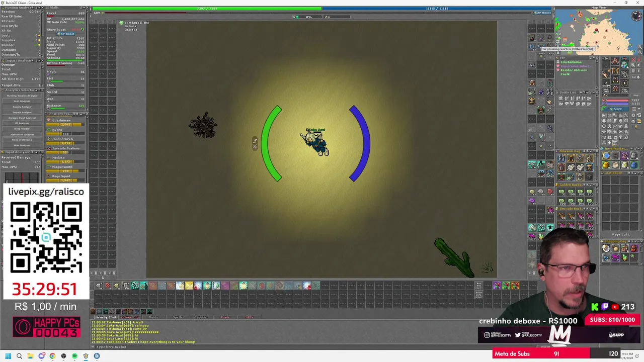Image resolution: width=644 pixels, height=362 pixels.
Task: Open the Misc Analyser
Action: coord(22,145)
